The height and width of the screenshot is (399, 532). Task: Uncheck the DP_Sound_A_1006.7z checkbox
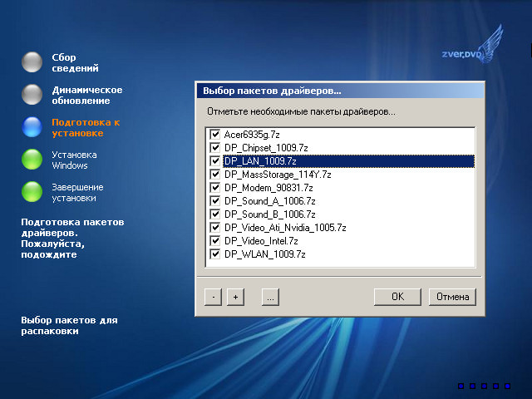click(x=214, y=201)
